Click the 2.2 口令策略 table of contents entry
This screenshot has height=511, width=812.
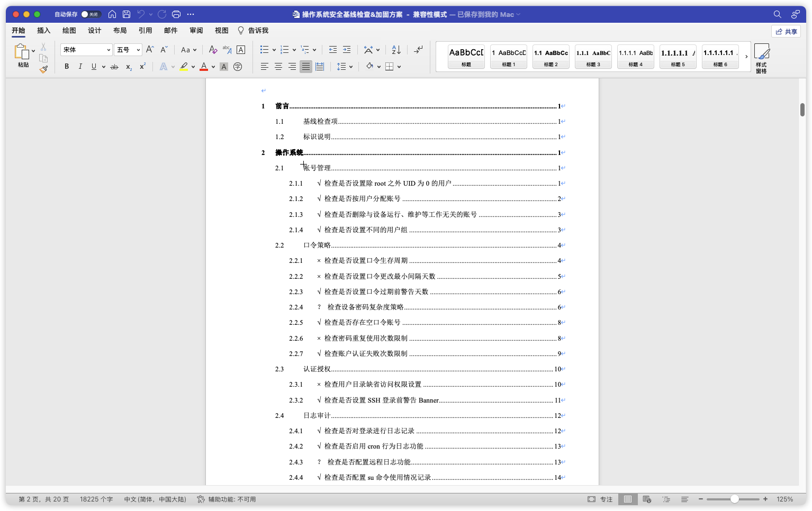317,245
